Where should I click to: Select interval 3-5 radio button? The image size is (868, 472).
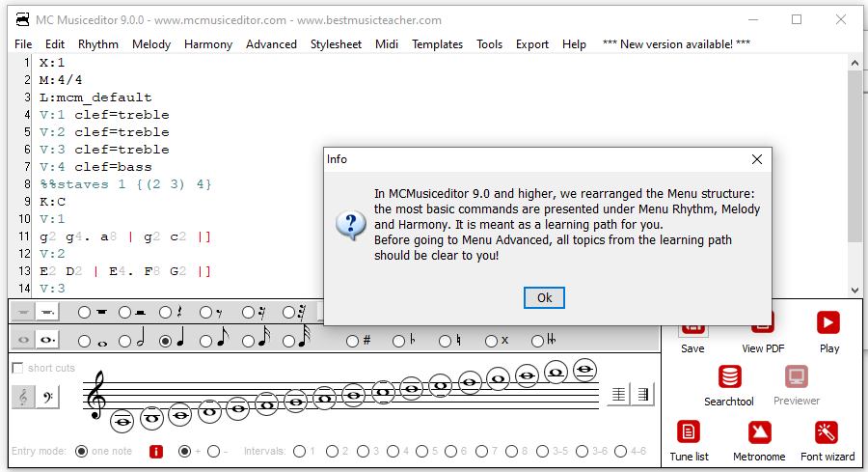pyautogui.click(x=542, y=452)
